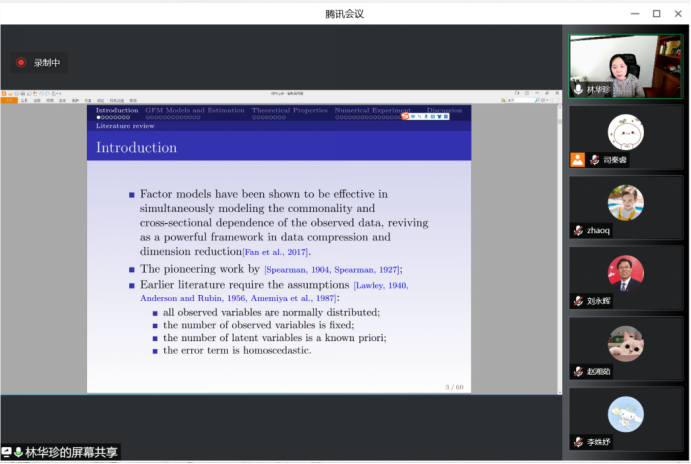Click the muted mic icon beside 刘永辉
This screenshot has height=464, width=691.
[x=578, y=301]
